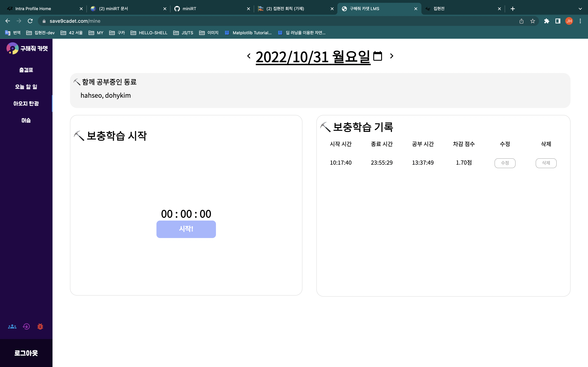Open the red bug report icon
The height and width of the screenshot is (367, 588).
[x=40, y=327]
